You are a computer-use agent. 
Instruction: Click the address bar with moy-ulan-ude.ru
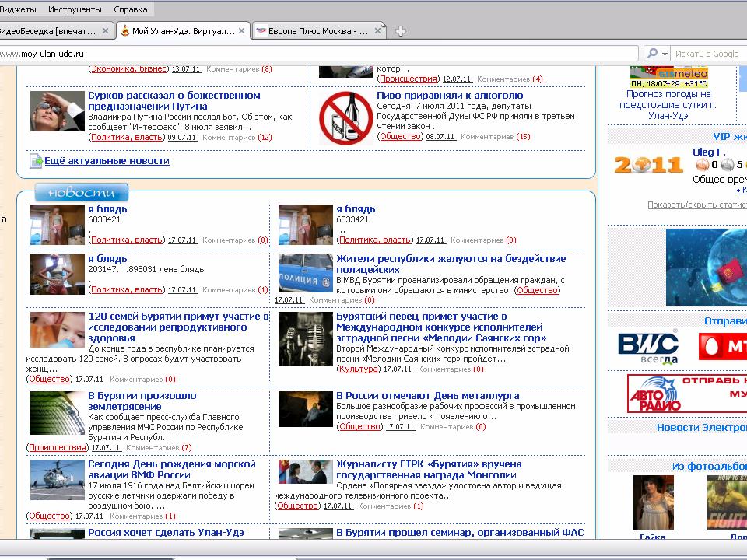click(x=311, y=54)
